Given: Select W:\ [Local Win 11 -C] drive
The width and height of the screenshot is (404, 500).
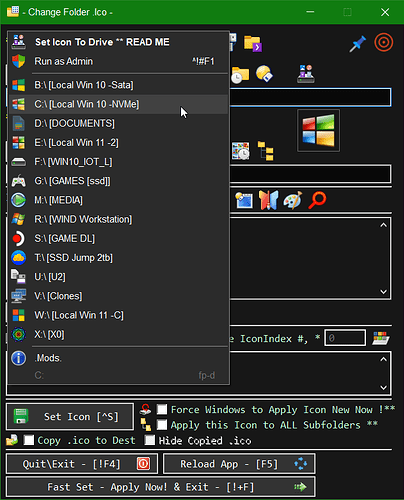Looking at the screenshot, I should [118, 315].
